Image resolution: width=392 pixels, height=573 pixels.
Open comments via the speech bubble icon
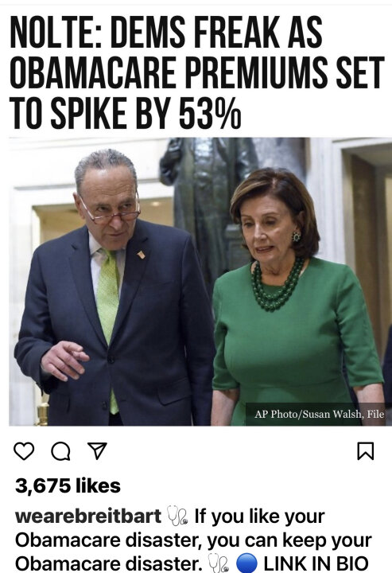[x=60, y=451]
